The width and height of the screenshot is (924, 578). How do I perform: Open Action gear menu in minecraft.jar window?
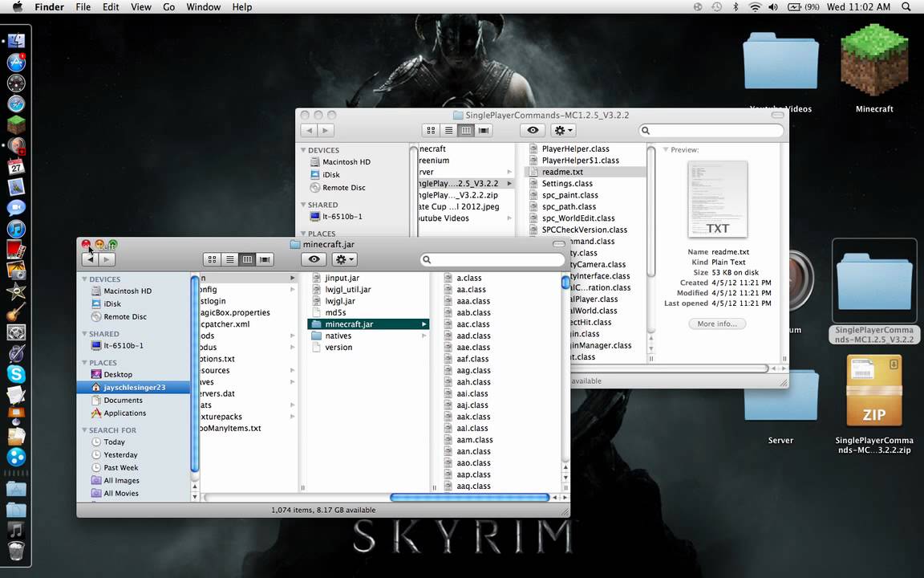[345, 259]
